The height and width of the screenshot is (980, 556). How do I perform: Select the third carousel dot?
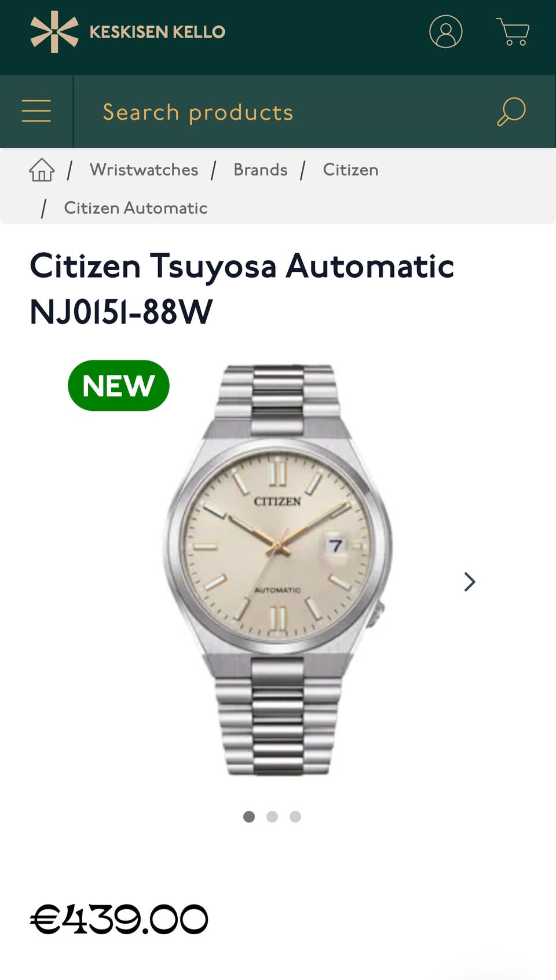click(295, 817)
